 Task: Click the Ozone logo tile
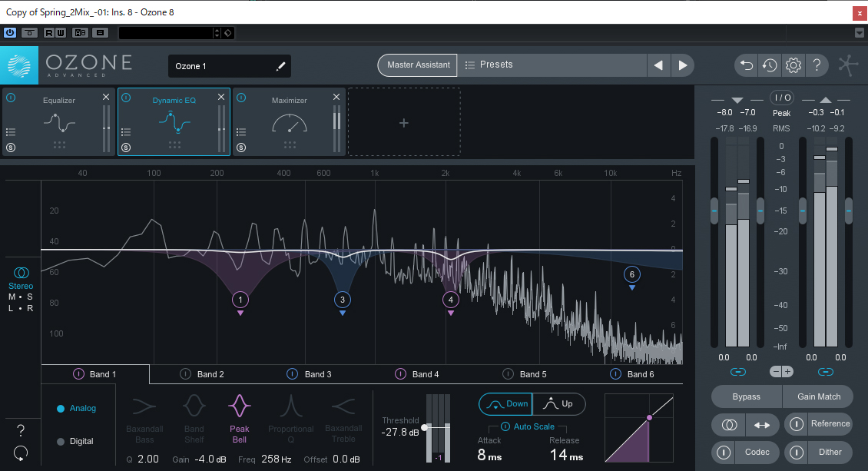click(19, 65)
